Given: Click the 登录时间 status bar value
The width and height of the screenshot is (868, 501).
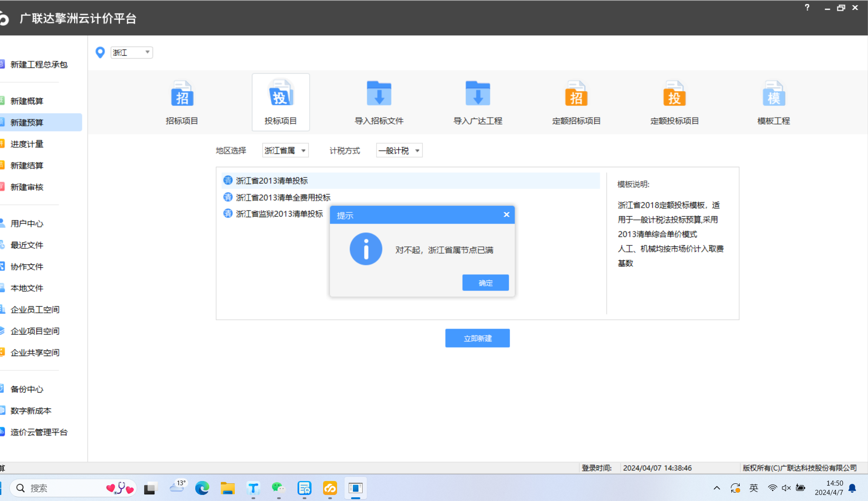Looking at the screenshot, I should (657, 468).
